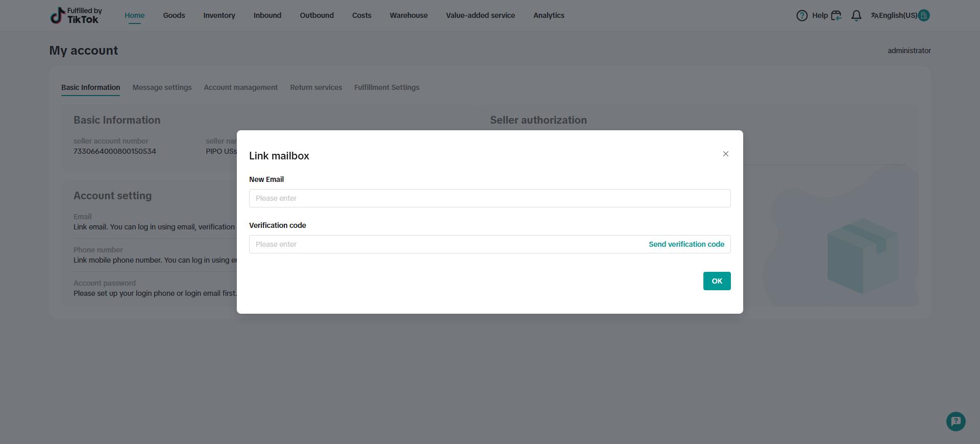Open the English(US) language selector
Viewport: 980px width, 444px height.
(x=898, y=15)
